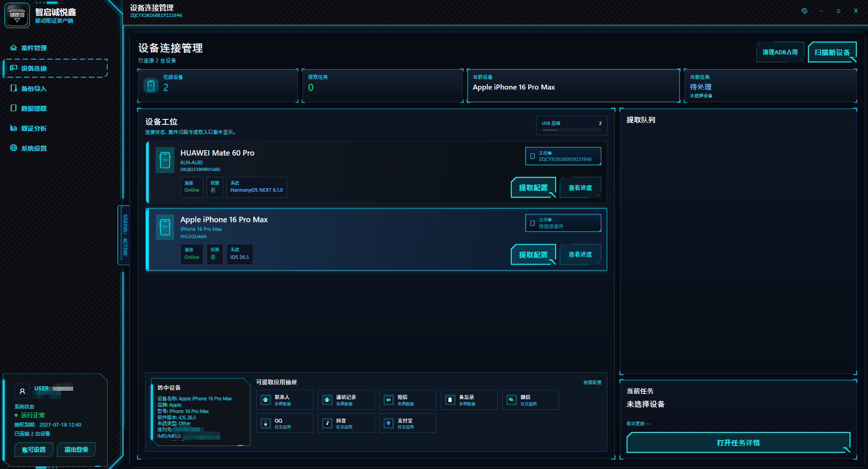
Task: Click the 最近更新 line
Action: [x=638, y=424]
